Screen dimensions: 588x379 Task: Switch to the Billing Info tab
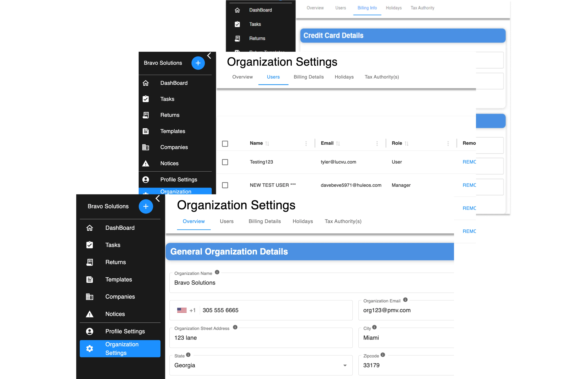(367, 8)
